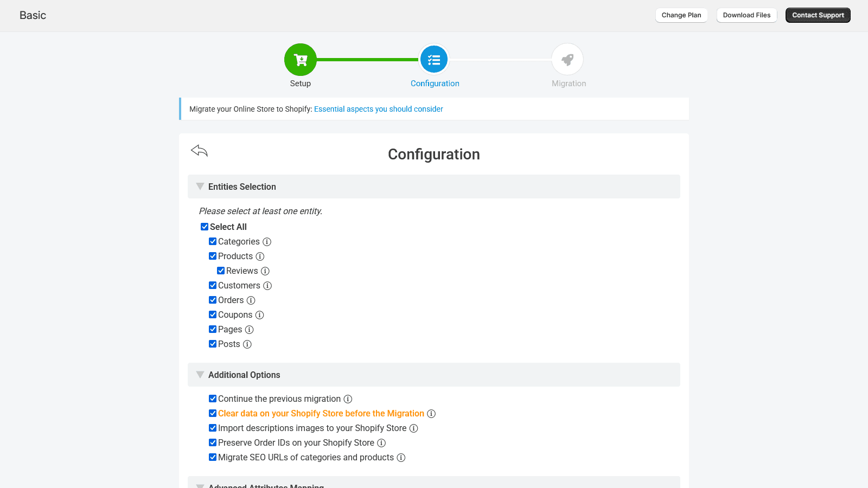
Task: Open info icon next to Categories
Action: click(x=267, y=242)
